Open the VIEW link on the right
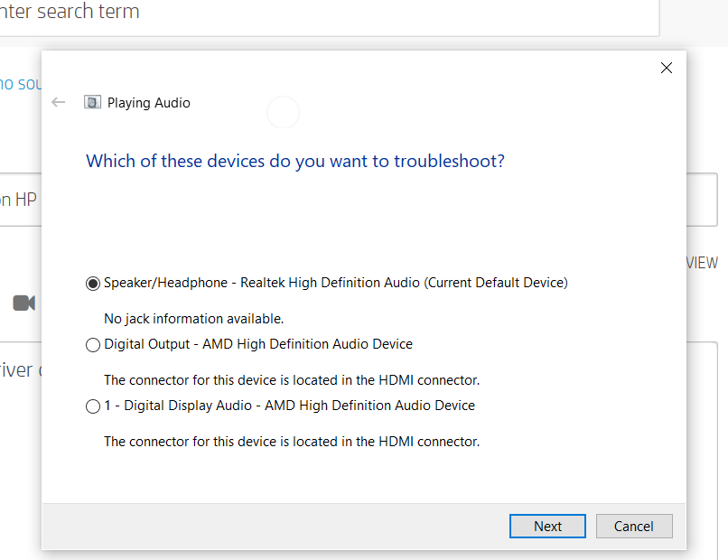The height and width of the screenshot is (560, 728). (x=700, y=263)
